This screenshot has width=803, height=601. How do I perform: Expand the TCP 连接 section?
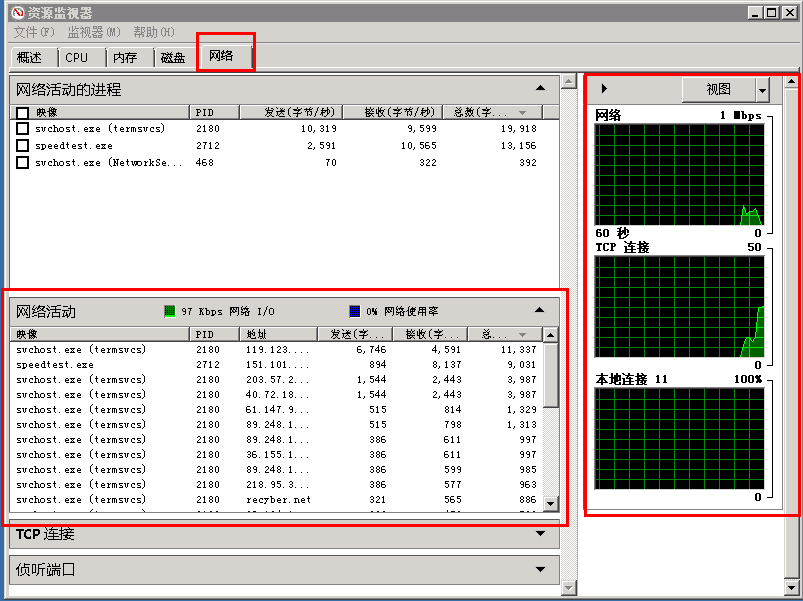tap(540, 534)
